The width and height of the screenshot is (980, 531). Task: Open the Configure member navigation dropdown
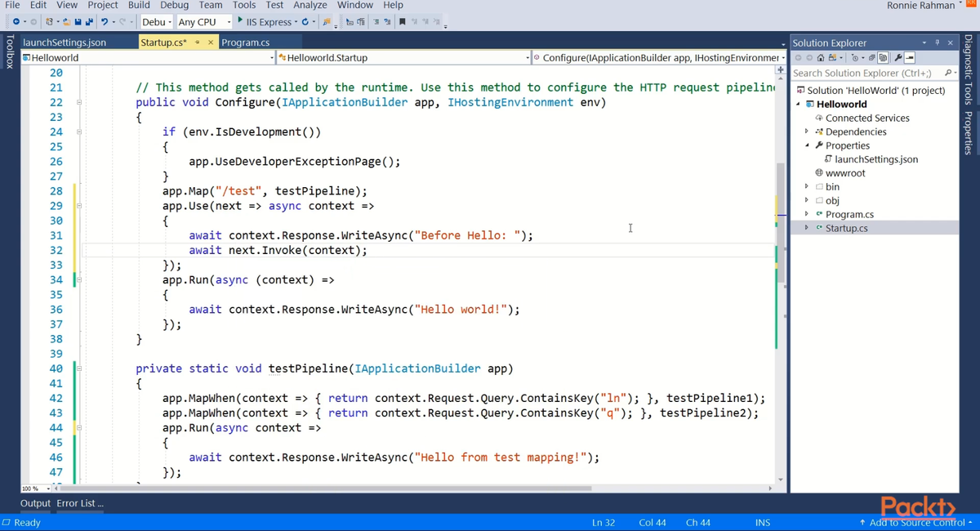658,57
